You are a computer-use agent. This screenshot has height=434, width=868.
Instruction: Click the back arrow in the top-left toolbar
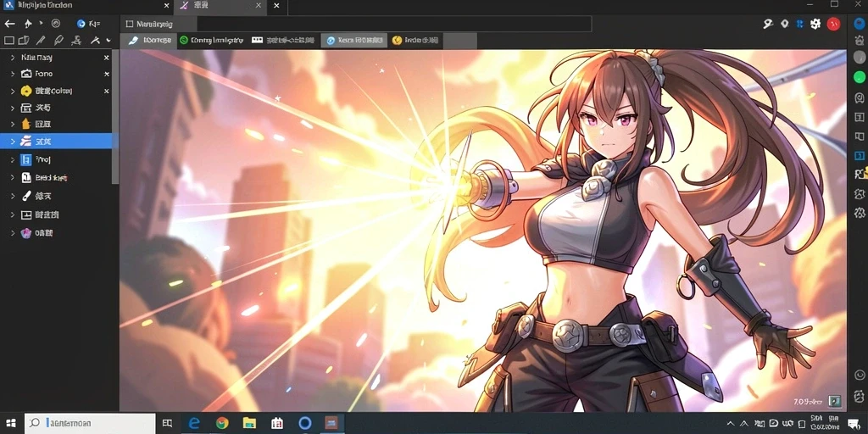(9, 24)
